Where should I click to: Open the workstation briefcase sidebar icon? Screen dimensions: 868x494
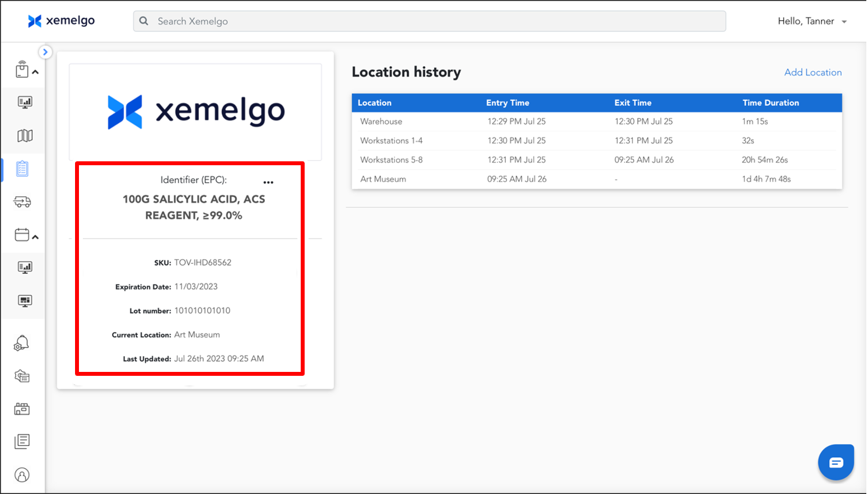tap(22, 409)
